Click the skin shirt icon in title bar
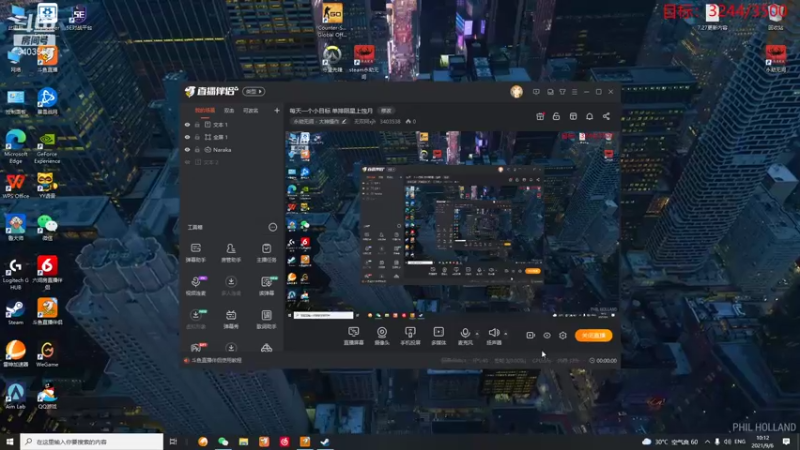800x450 pixels. (562, 92)
